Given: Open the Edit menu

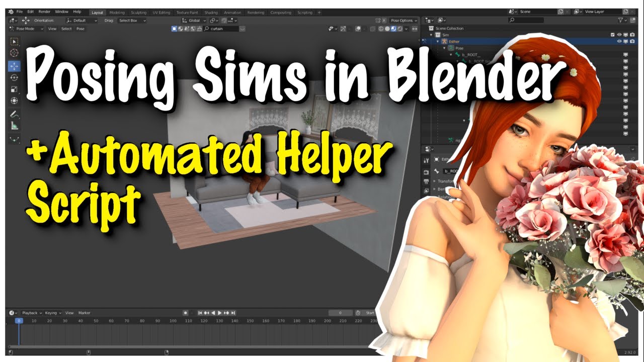Looking at the screenshot, I should tap(31, 12).
